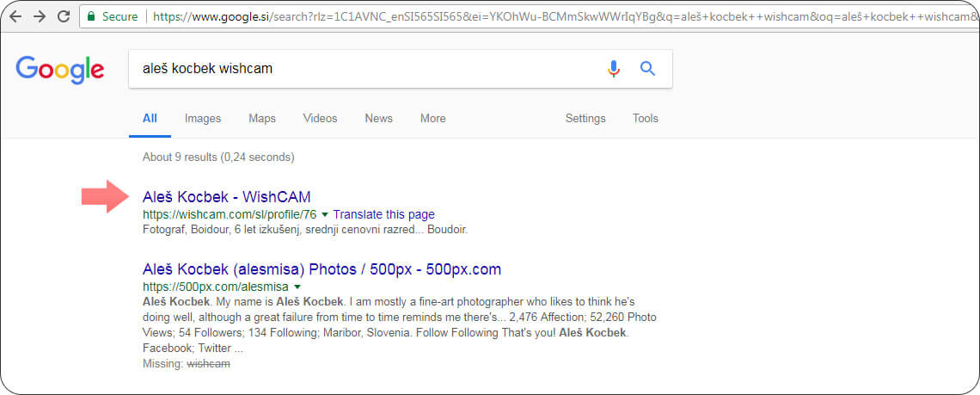Open search Settings
The height and width of the screenshot is (395, 980).
[x=585, y=119]
